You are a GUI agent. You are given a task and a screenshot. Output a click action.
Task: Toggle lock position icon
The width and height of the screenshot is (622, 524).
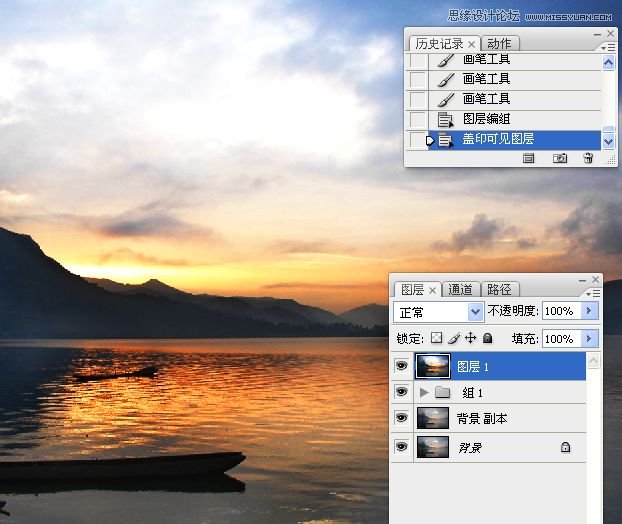click(x=470, y=338)
